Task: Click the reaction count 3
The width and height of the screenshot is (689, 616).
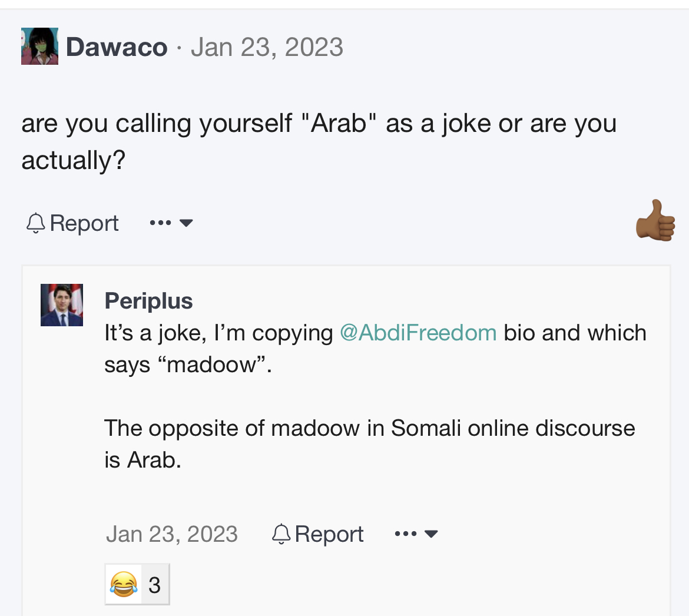Action: [154, 585]
